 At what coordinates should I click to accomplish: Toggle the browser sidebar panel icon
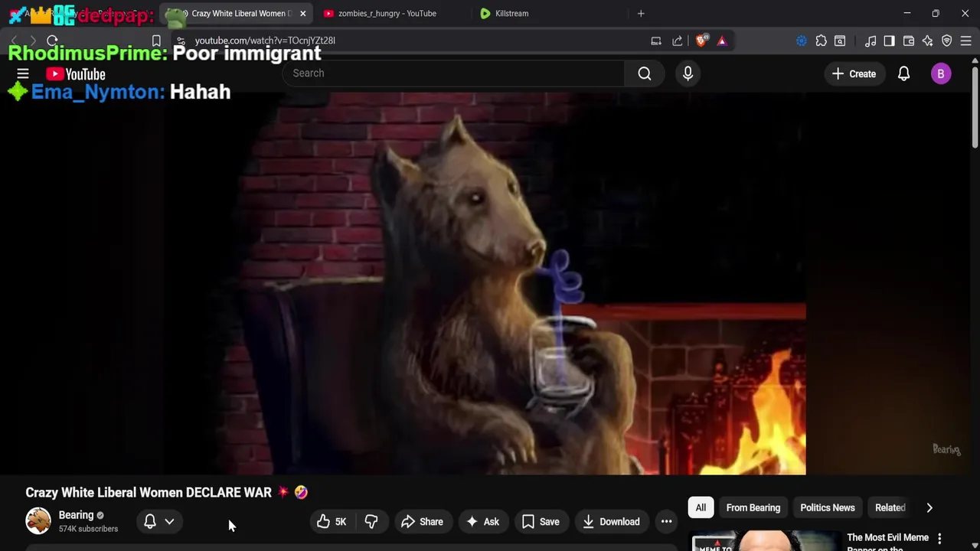889,41
